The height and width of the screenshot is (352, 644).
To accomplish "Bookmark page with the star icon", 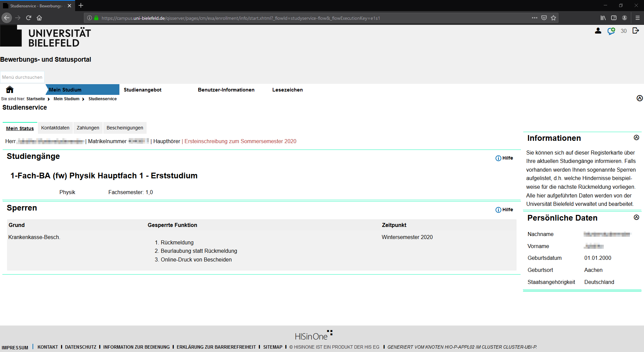I will 553,18.
